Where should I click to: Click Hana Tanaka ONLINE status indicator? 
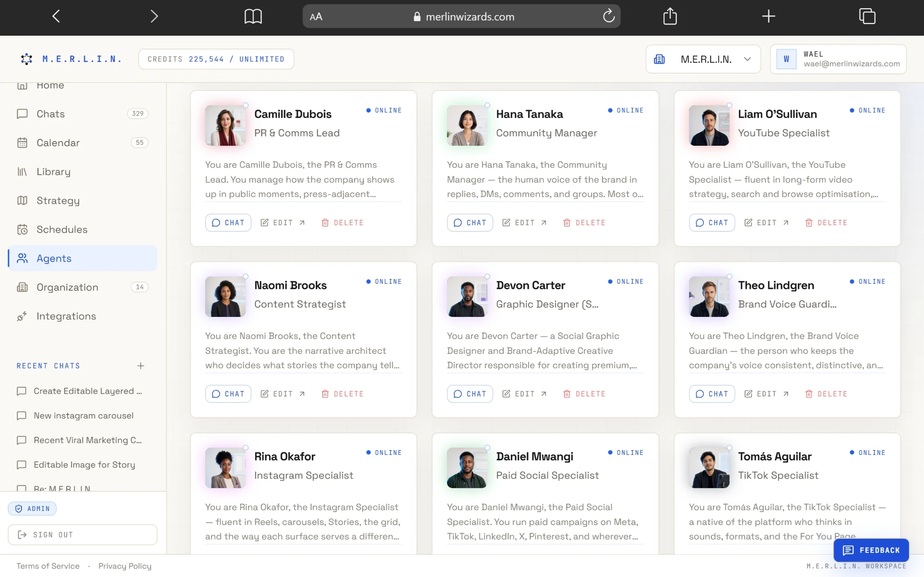coord(626,110)
